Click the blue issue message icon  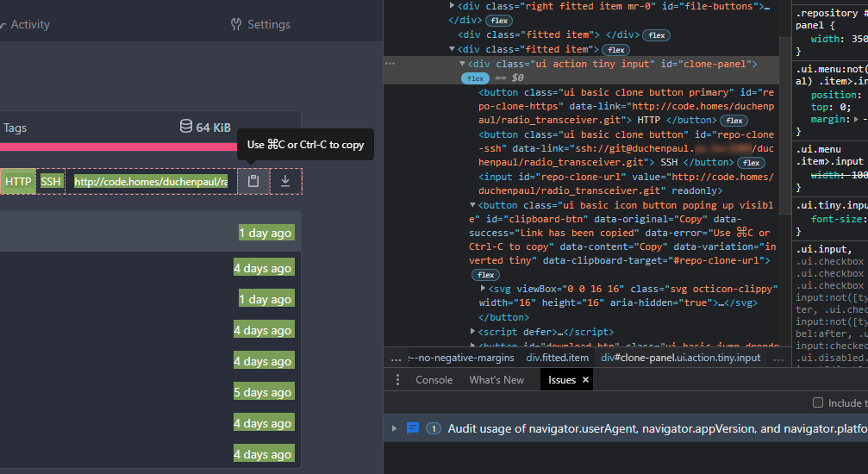pos(412,428)
